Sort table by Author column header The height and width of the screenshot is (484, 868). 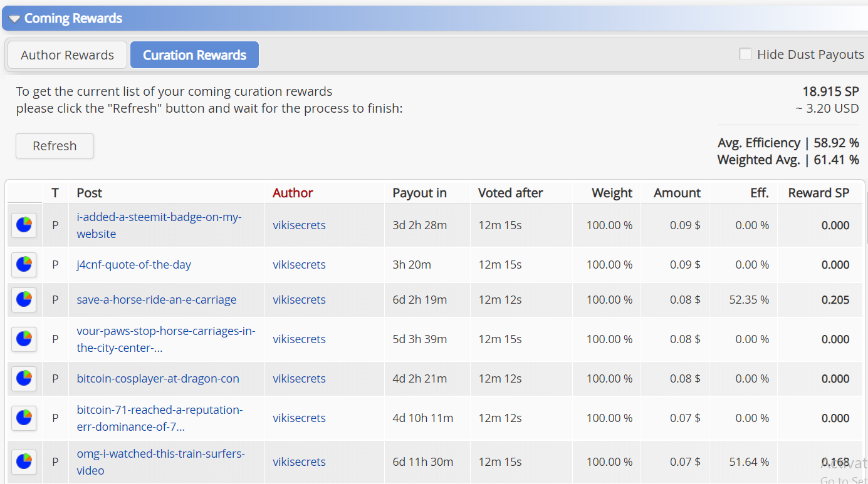click(x=293, y=193)
